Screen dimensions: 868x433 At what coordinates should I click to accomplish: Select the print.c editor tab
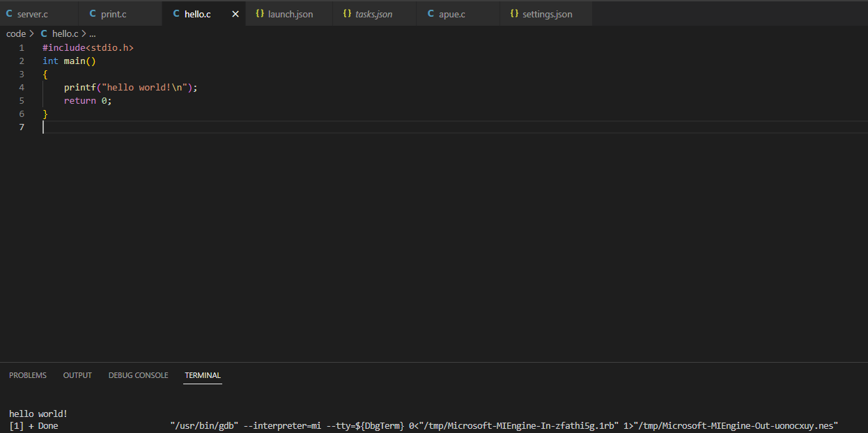click(112, 13)
